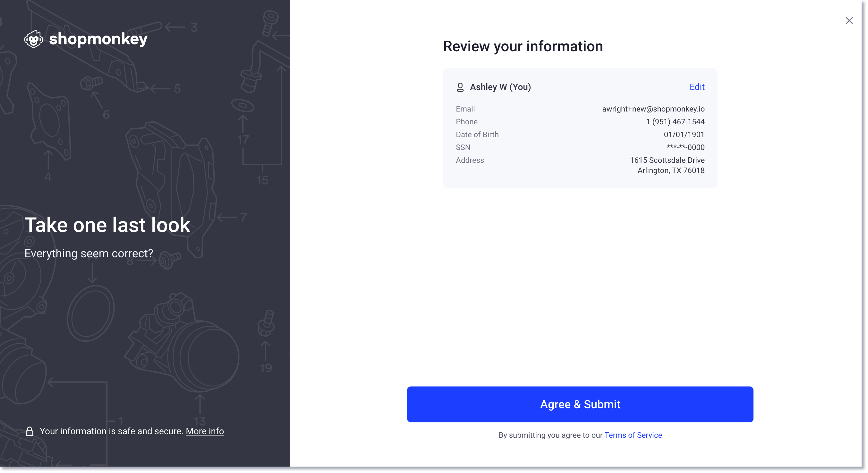
Task: Select the email awright+new@shopmonkey.io
Action: point(653,109)
